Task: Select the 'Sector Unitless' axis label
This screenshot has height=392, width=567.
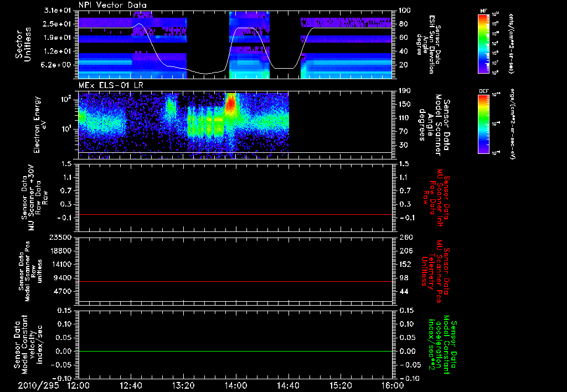Action: coord(23,44)
